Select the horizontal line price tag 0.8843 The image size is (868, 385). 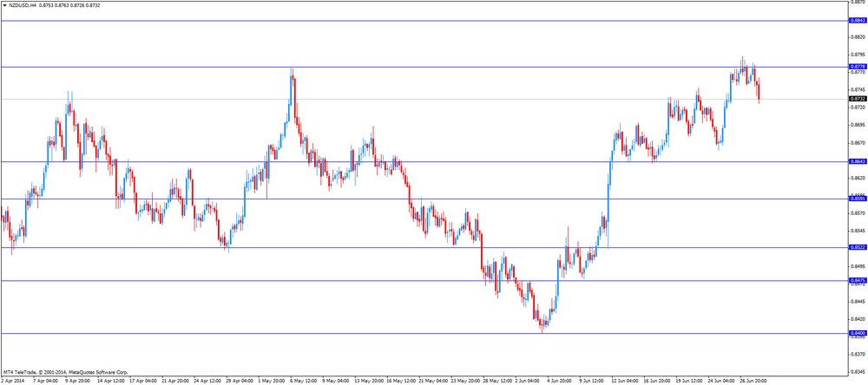858,21
